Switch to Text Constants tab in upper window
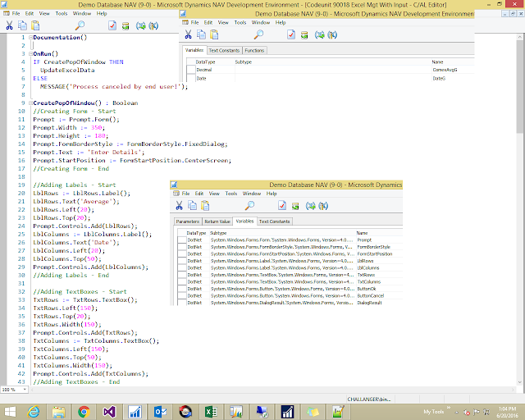 224,51
